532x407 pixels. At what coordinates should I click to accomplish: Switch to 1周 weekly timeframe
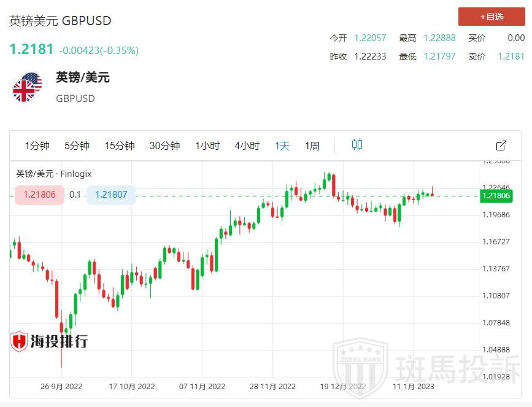(x=312, y=145)
